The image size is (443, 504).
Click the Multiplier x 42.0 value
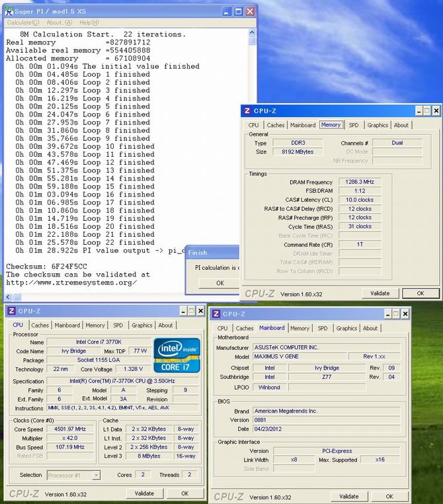(70, 438)
